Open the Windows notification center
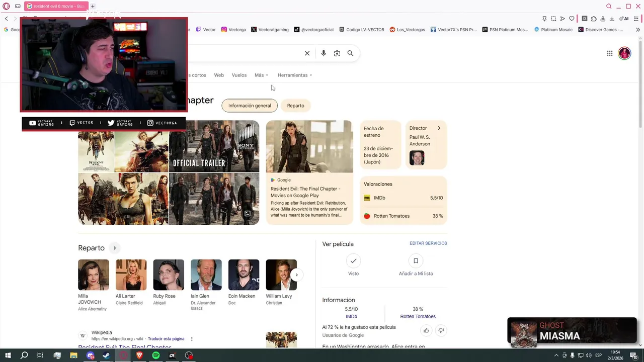The width and height of the screenshot is (644, 362). pyautogui.click(x=634, y=355)
